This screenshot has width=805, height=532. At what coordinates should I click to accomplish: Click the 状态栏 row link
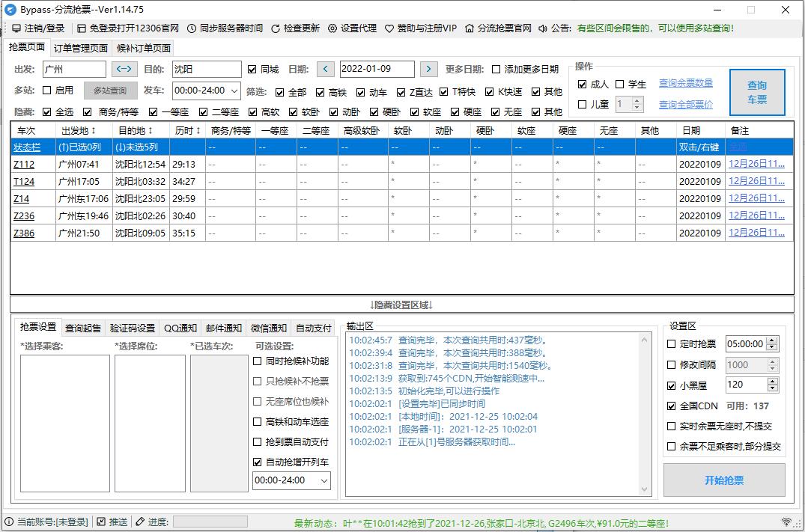click(27, 147)
